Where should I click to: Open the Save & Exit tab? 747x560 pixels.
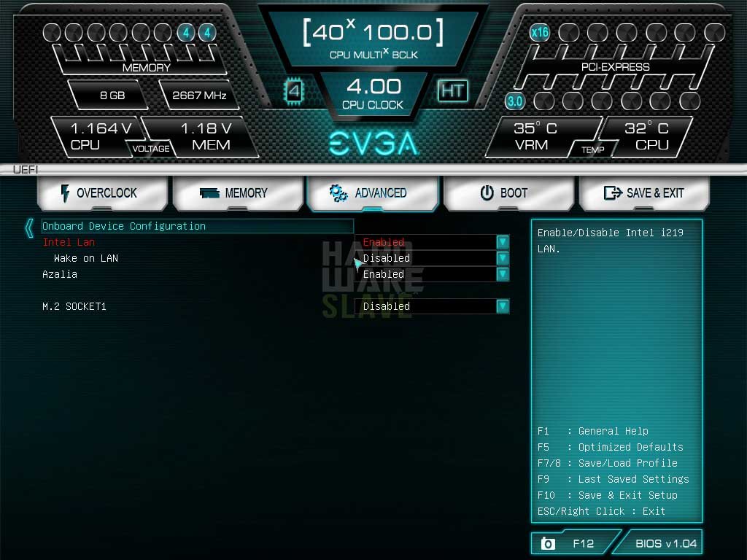point(644,192)
